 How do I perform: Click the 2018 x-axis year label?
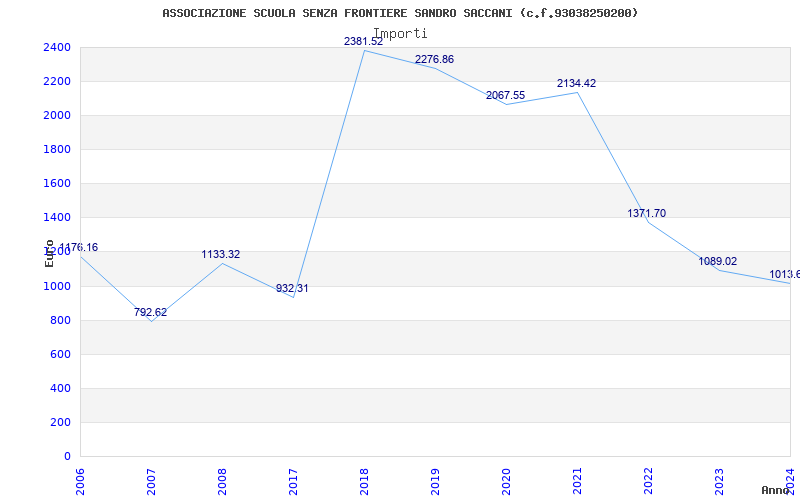364,481
